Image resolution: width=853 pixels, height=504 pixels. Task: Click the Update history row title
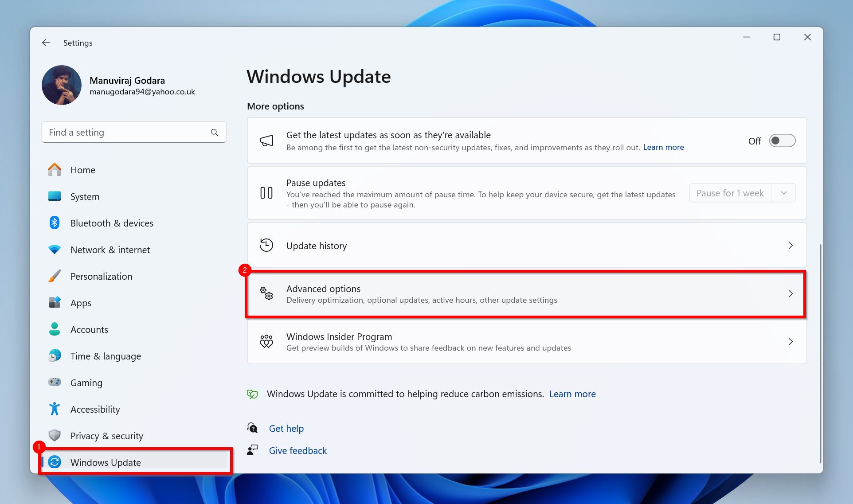317,246
